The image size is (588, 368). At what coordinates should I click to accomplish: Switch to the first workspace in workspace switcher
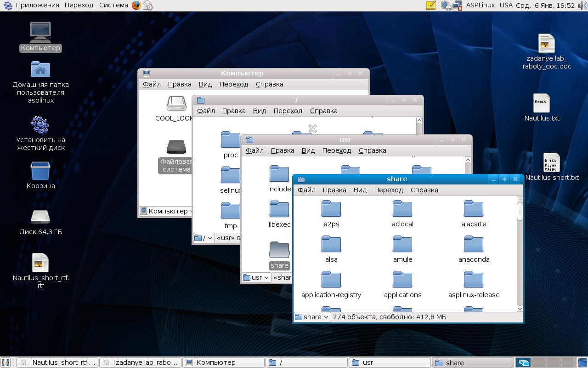click(524, 362)
